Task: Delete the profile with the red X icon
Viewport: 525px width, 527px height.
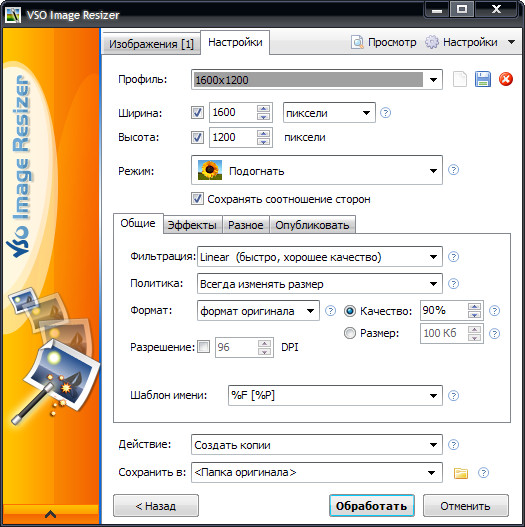Action: coord(506,80)
